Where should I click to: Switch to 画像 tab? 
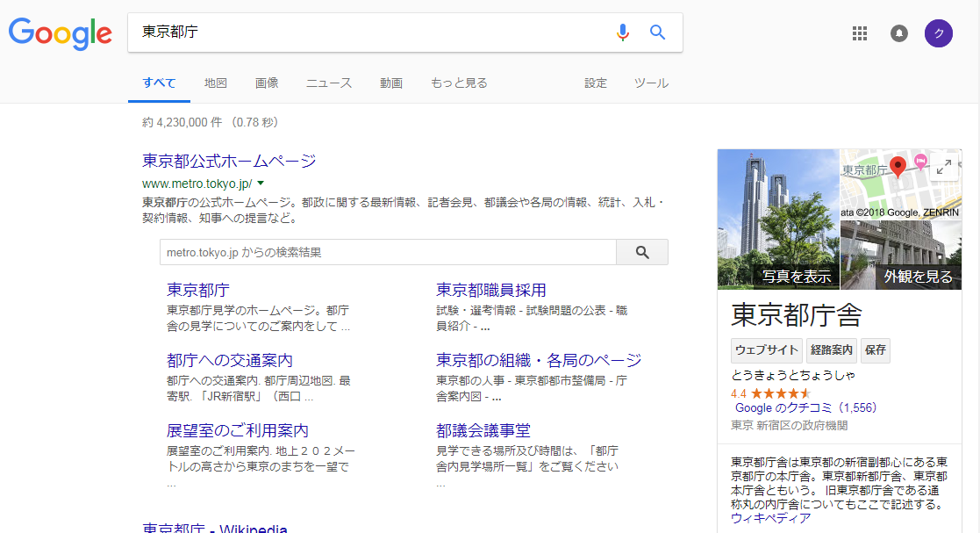267,83
